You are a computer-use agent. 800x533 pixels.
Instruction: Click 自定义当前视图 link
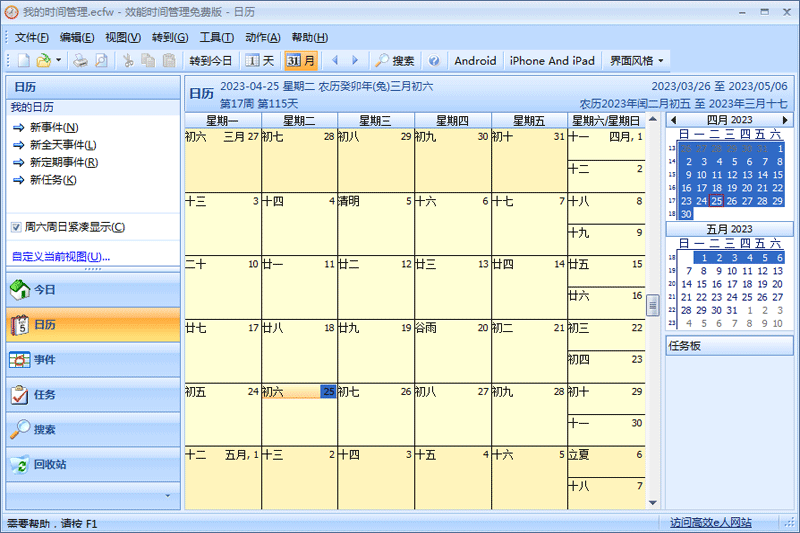tap(60, 257)
